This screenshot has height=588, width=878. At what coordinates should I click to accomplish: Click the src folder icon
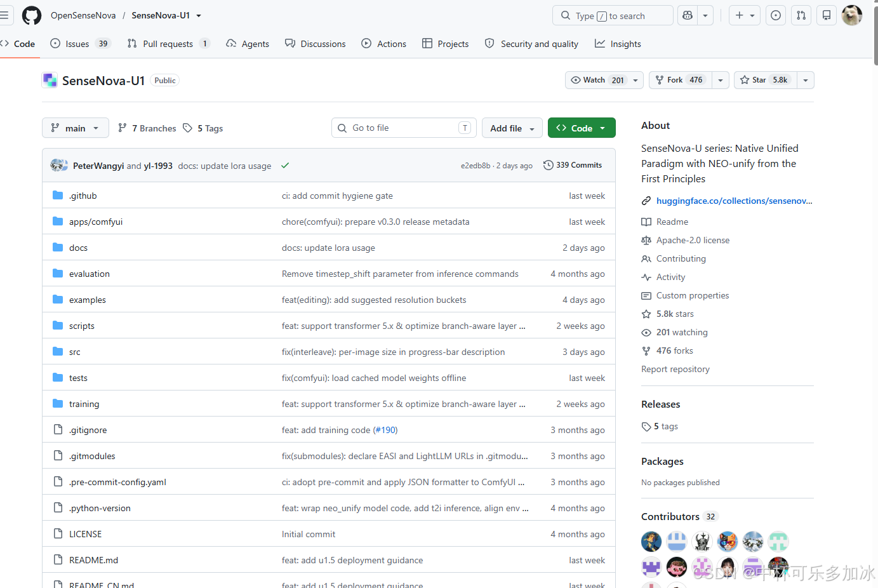[58, 352]
